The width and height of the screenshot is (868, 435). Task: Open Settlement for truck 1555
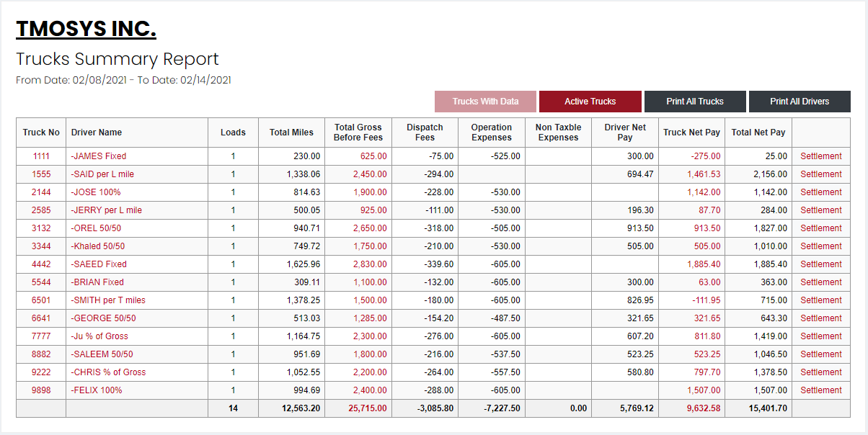(820, 174)
